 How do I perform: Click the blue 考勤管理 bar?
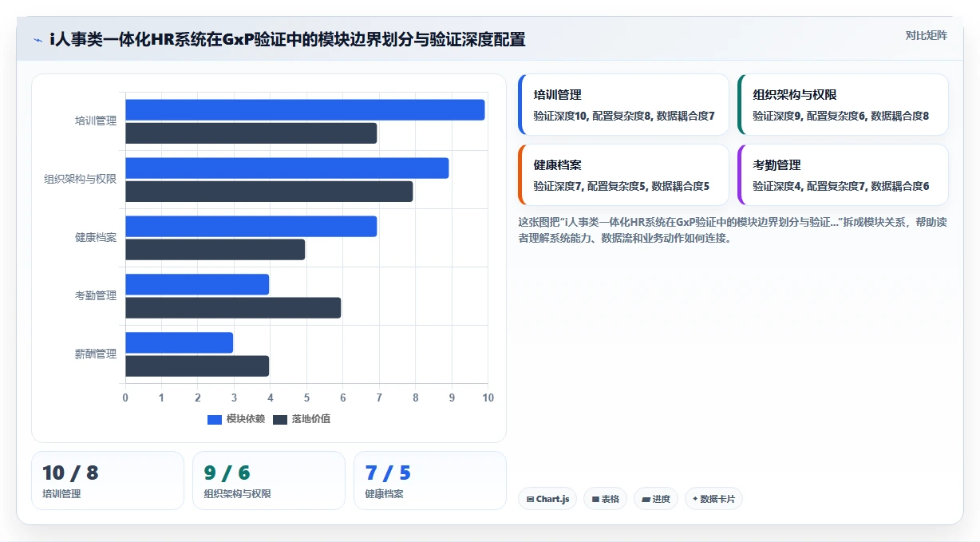[197, 285]
